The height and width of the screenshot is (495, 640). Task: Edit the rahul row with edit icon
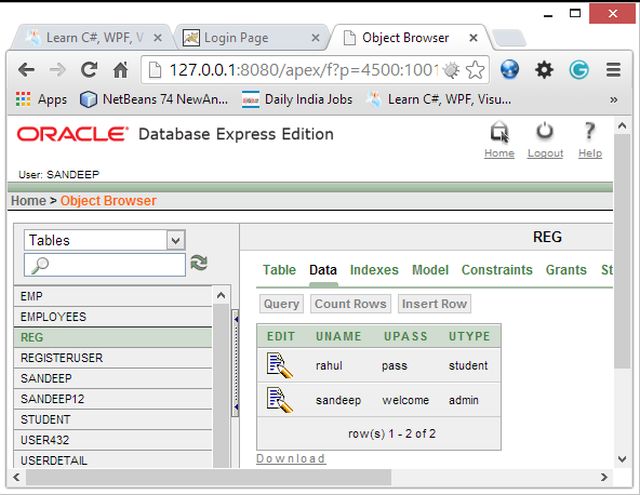[280, 365]
